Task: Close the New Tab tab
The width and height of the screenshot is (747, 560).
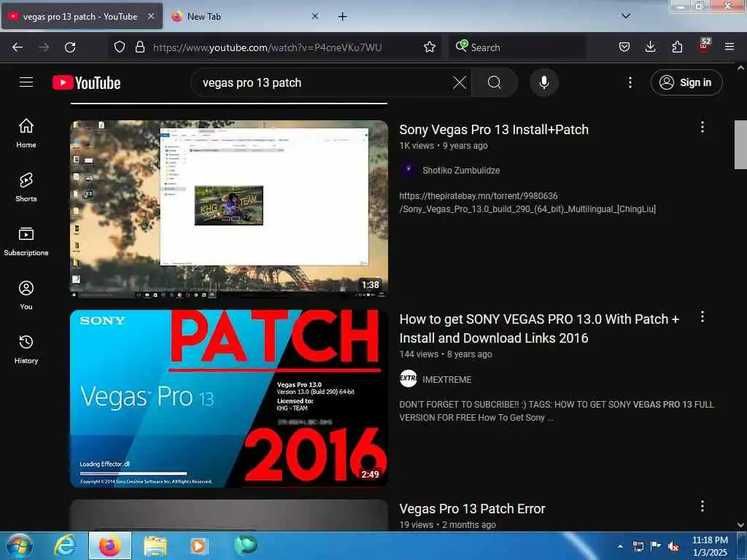Action: (x=315, y=16)
